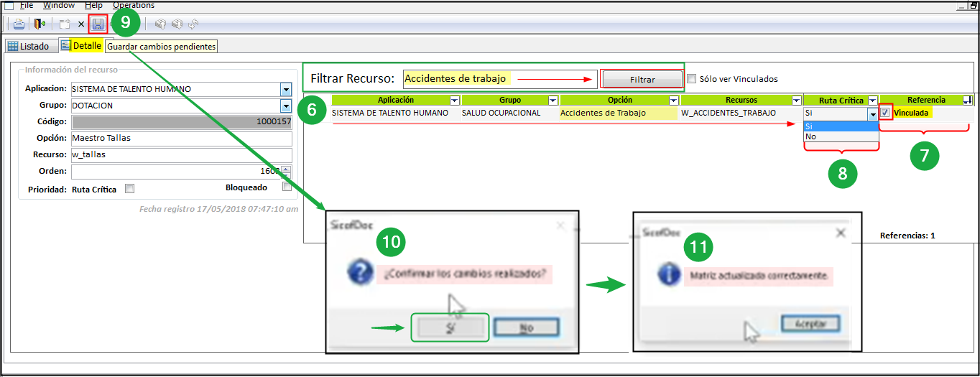This screenshot has width=980, height=377.
Task: Open the Ruta Crítica column header filter arrow
Action: pyautogui.click(x=872, y=101)
